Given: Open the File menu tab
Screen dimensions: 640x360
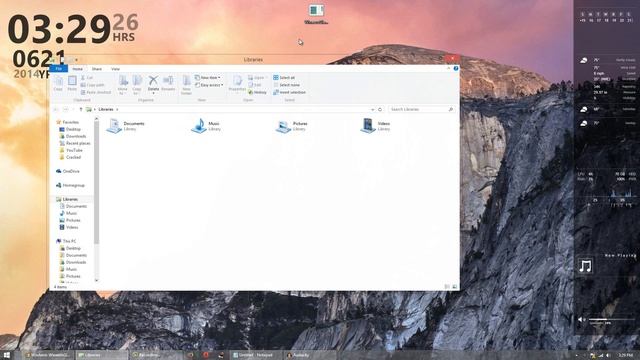Looking at the screenshot, I should click(x=59, y=69).
